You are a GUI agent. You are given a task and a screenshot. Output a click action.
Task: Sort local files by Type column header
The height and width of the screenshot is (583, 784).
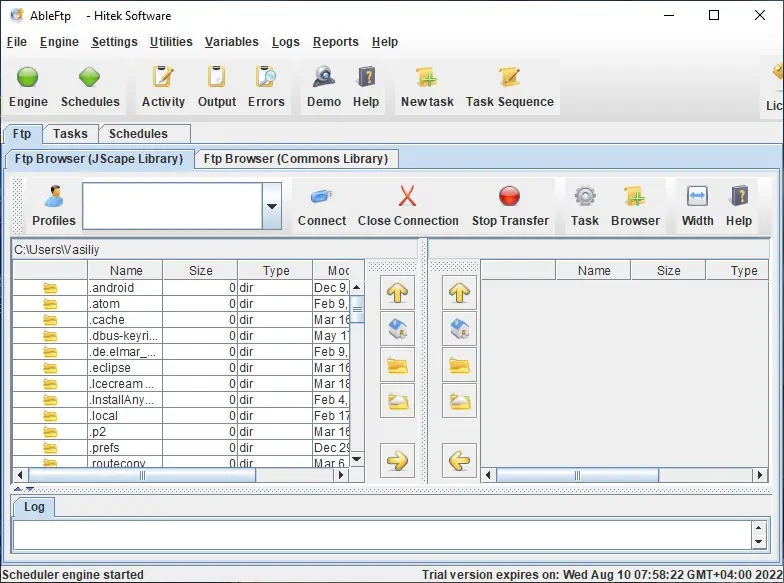coord(276,270)
